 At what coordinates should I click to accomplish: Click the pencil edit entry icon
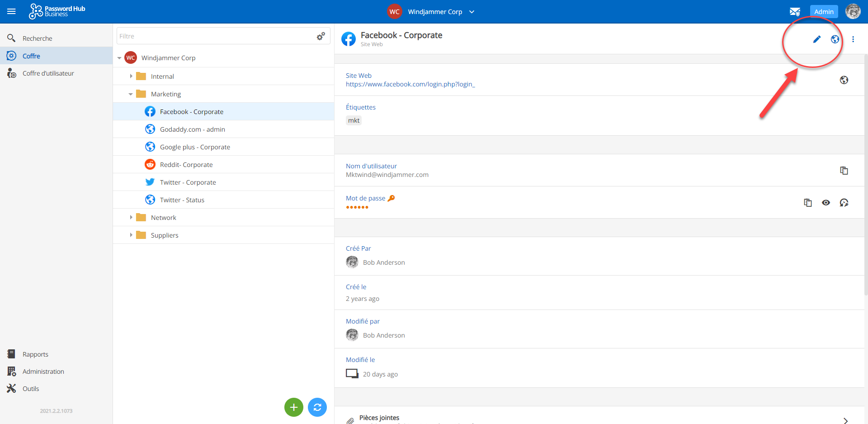816,39
